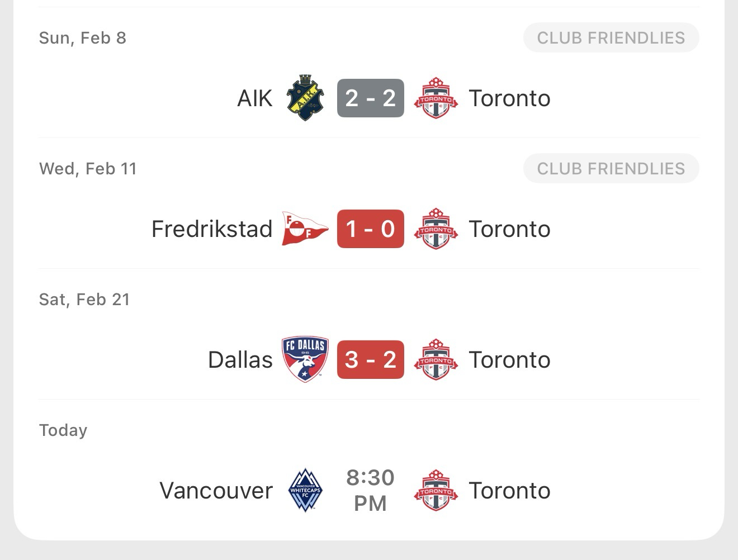Click Toronto crest in the Fredrikstad match
Image resolution: width=738 pixels, height=560 pixels.
pos(436,229)
